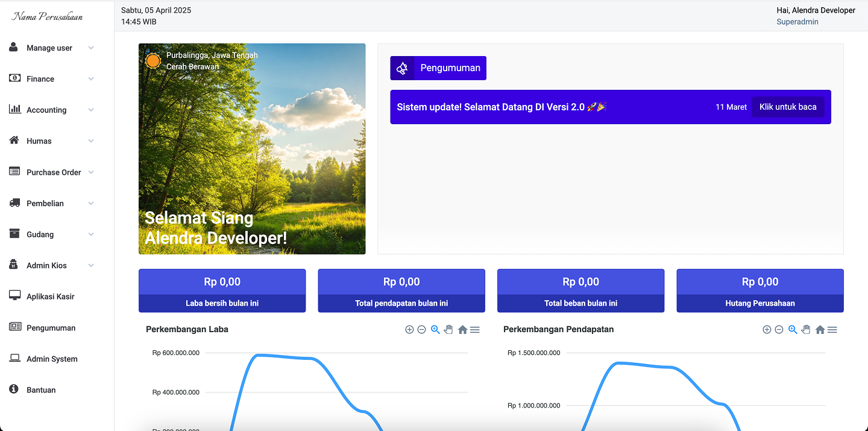Click the 'Cerah Berawan' weather text
The image size is (868, 431).
point(193,66)
